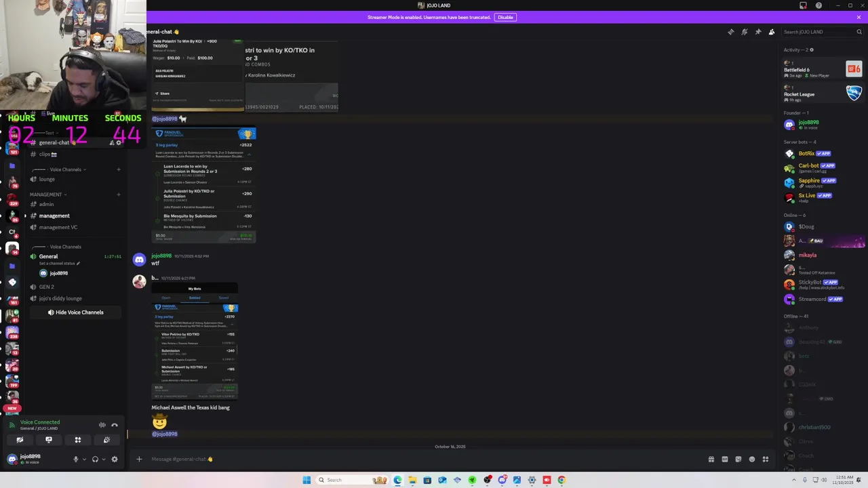This screenshot has height=488, width=868.
Task: Open pinned messages pin icon
Action: click(757, 32)
